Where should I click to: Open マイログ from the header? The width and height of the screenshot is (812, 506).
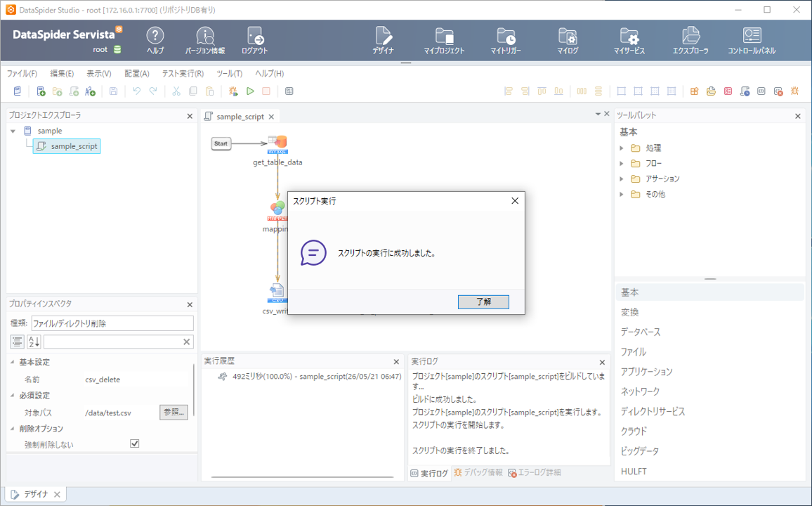[x=568, y=40]
